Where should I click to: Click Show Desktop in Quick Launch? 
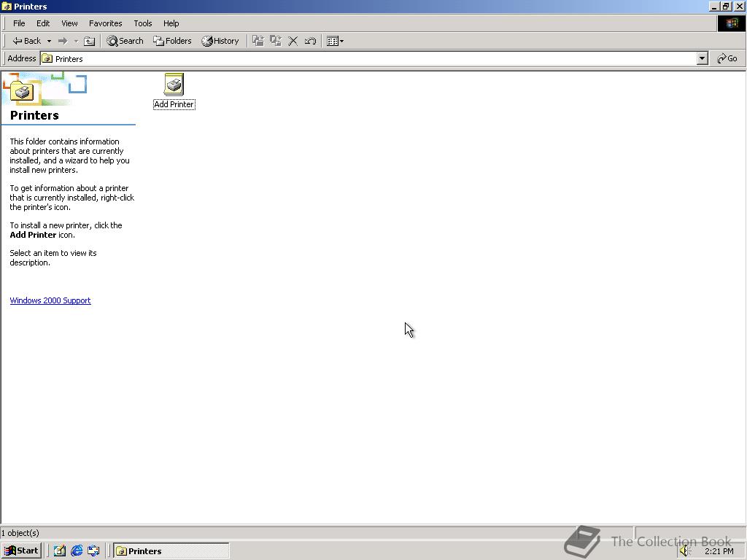click(59, 551)
